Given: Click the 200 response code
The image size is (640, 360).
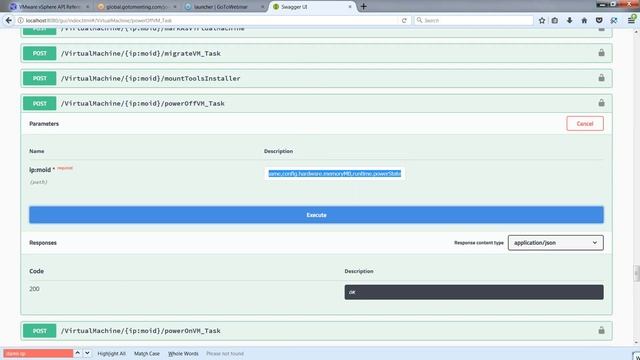Looking at the screenshot, I should (x=34, y=289).
